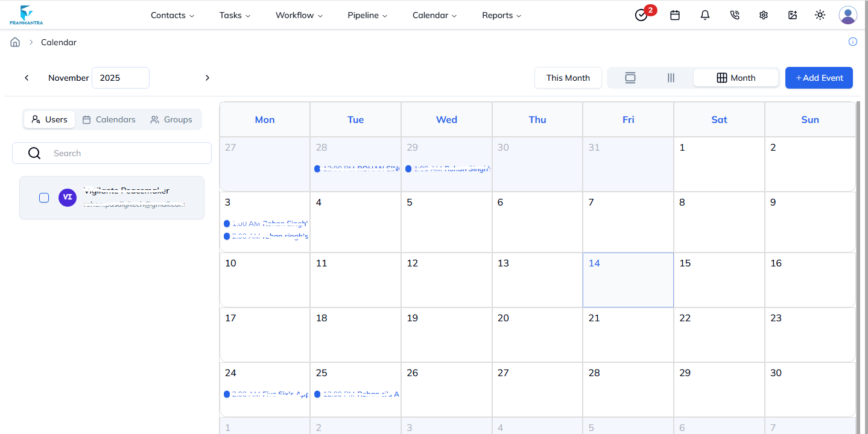Click the image upload icon in top bar
The height and width of the screenshot is (434, 868).
792,15
